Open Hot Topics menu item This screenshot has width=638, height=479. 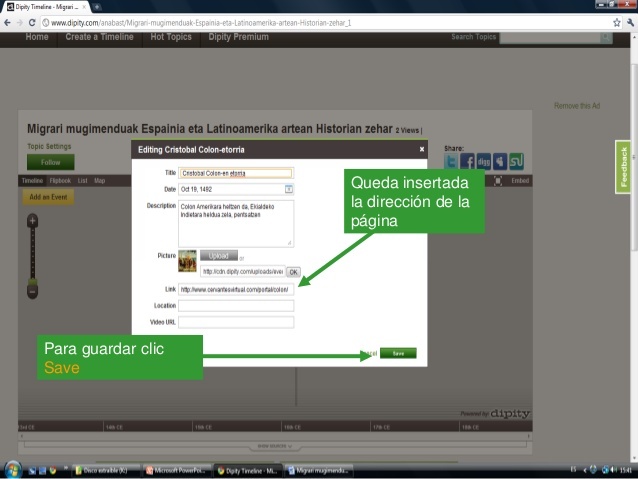[171, 37]
